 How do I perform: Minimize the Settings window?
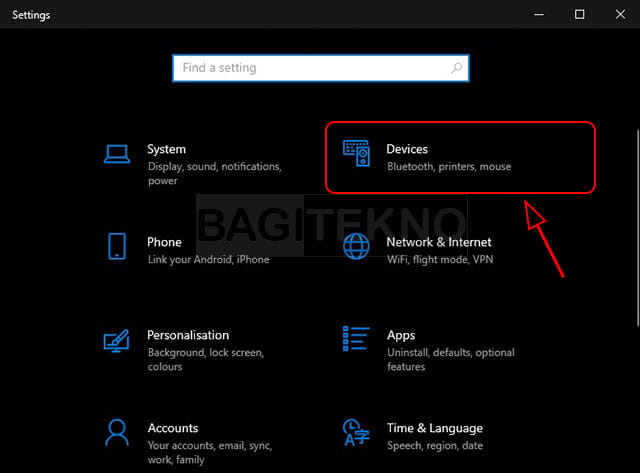click(x=539, y=14)
